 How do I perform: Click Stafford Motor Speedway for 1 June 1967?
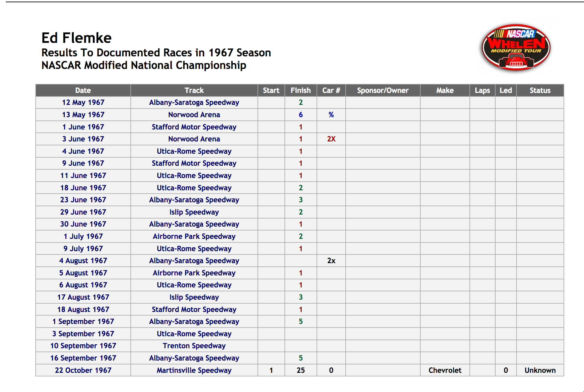(194, 127)
